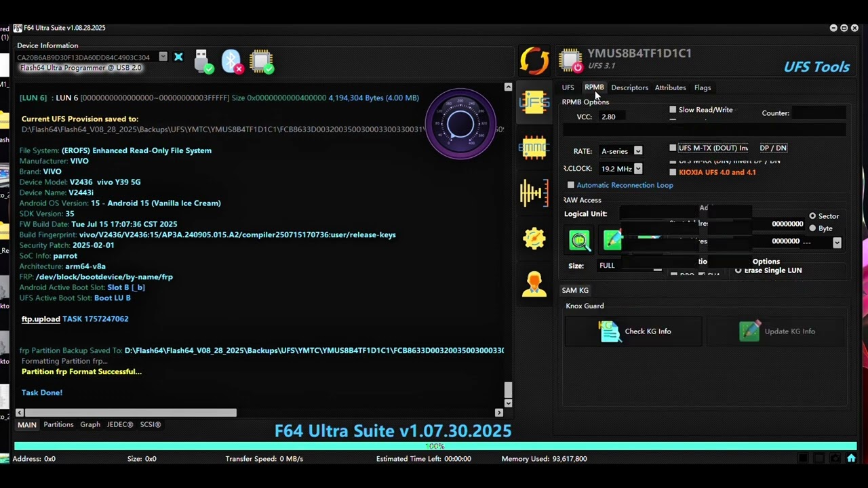The image size is (868, 488).
Task: Click the USB connection status icon
Action: pos(203,61)
